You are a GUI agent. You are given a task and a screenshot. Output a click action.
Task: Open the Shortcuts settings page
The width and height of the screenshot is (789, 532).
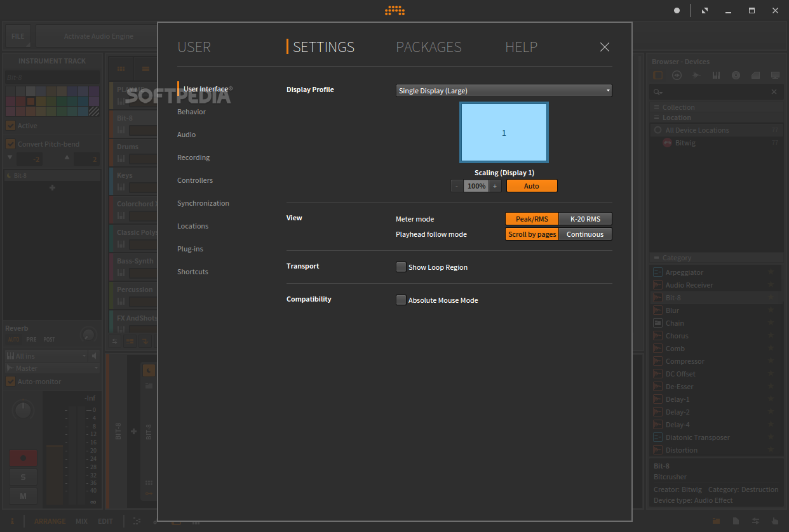click(x=192, y=272)
